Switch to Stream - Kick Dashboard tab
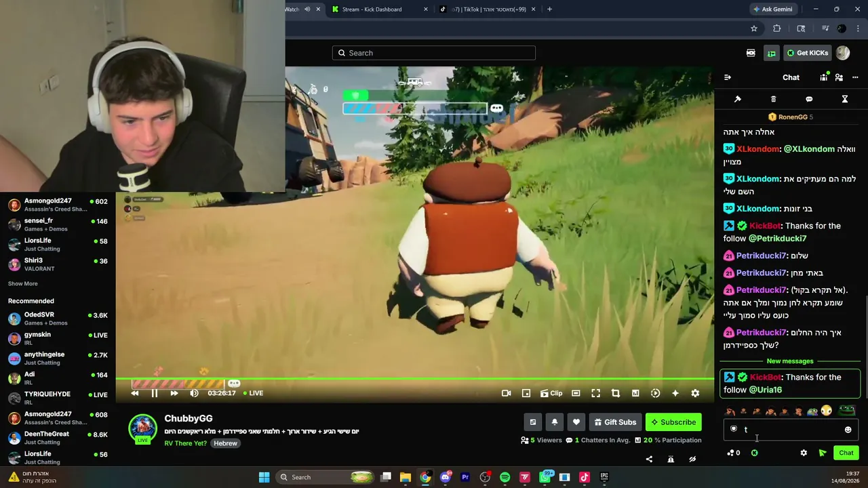Image resolution: width=868 pixels, height=488 pixels. (x=379, y=9)
